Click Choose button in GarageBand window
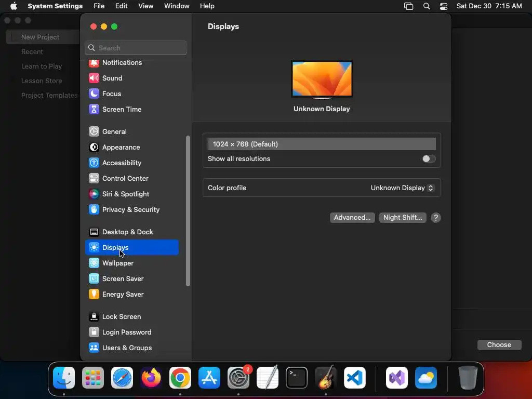 pyautogui.click(x=499, y=345)
